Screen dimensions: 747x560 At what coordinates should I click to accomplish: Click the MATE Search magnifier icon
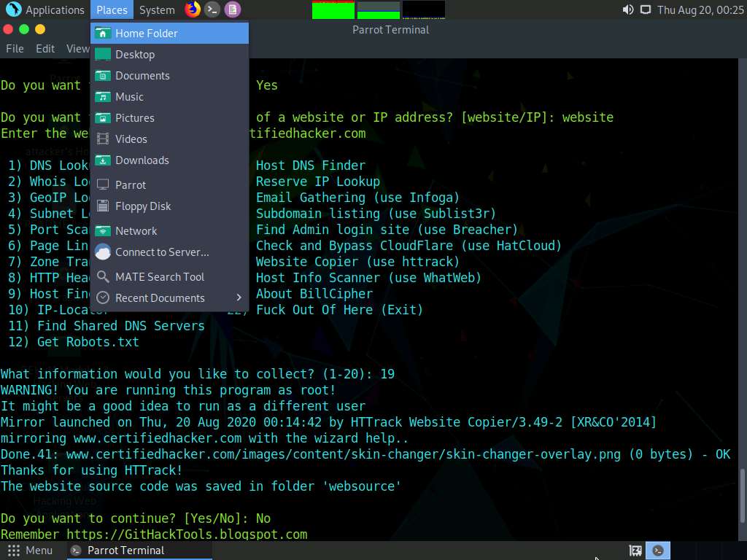(x=102, y=276)
